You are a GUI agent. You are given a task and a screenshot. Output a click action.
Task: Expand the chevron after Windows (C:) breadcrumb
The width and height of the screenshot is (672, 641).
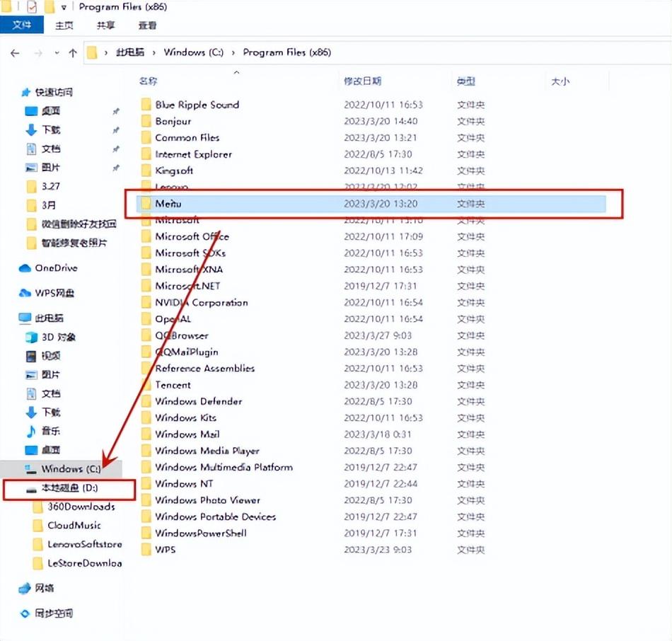(233, 53)
